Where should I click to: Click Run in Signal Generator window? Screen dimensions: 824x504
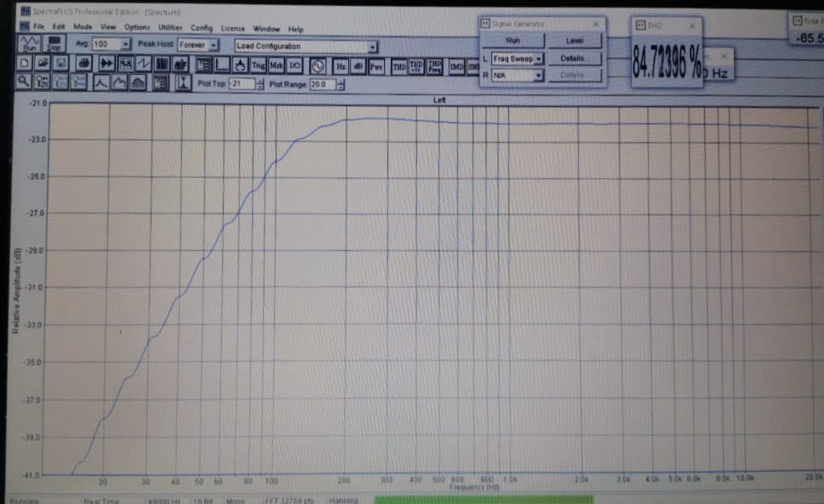pos(512,40)
